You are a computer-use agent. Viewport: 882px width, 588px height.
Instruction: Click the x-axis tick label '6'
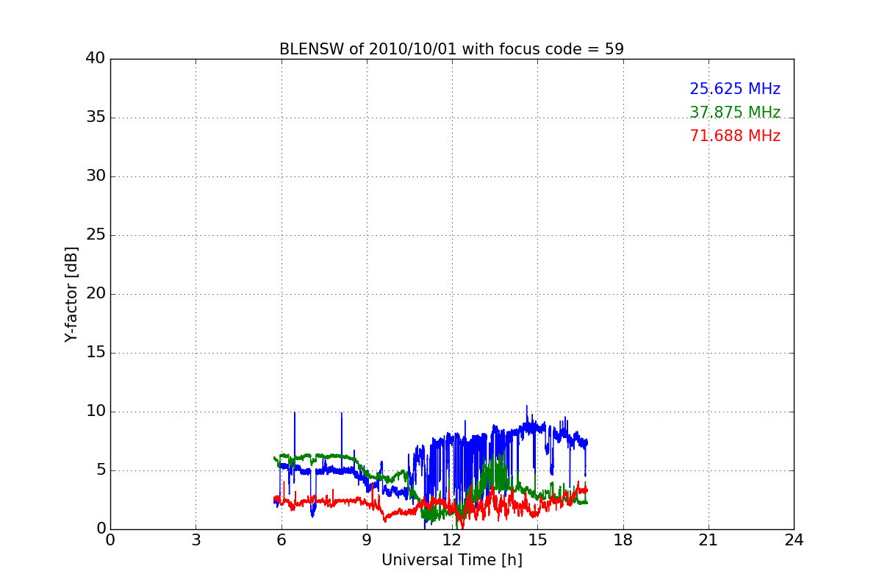[x=282, y=540]
